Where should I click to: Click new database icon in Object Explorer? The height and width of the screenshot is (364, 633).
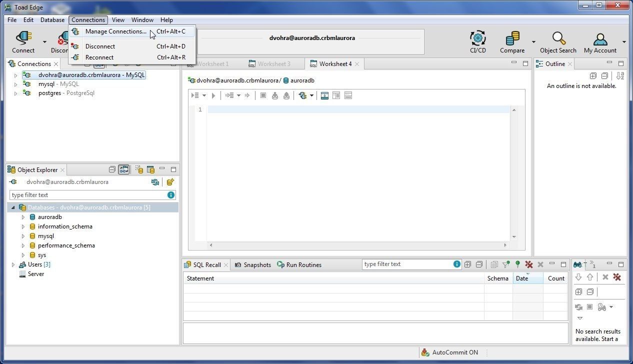point(170,182)
